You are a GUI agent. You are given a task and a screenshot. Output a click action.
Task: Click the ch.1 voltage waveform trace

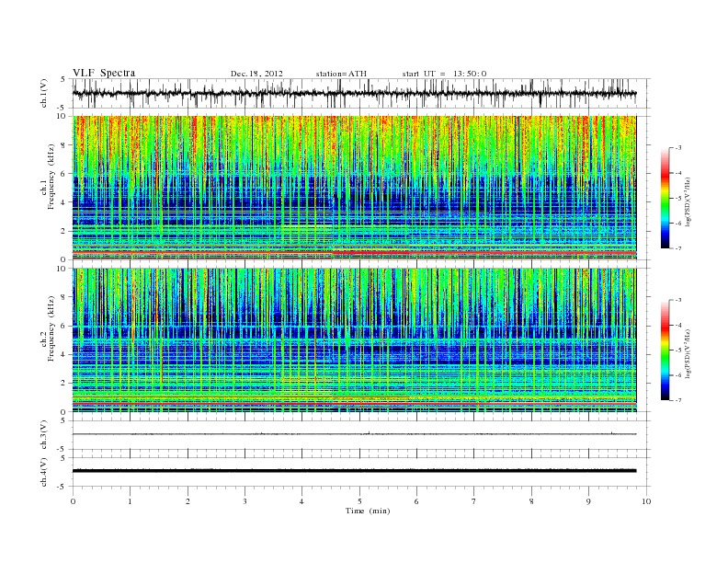point(354,93)
